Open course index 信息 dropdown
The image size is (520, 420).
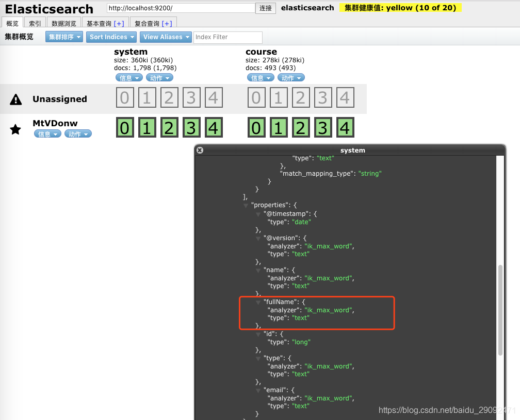[x=261, y=78]
